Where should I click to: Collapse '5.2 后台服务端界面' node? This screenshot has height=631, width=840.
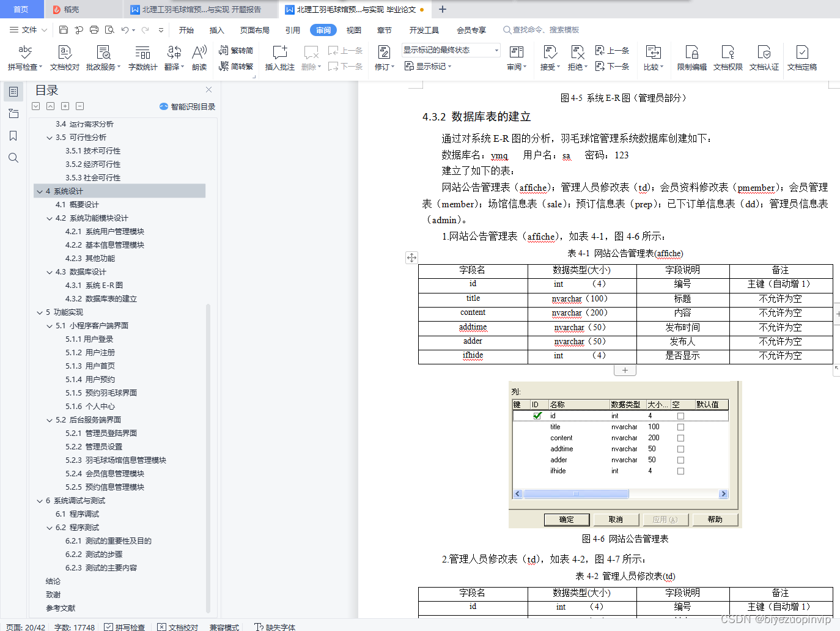(50, 420)
